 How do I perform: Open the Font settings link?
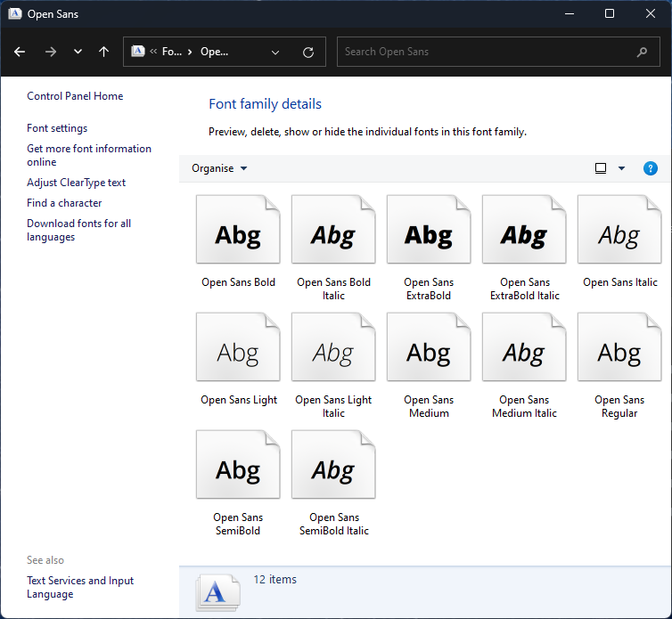(x=57, y=128)
